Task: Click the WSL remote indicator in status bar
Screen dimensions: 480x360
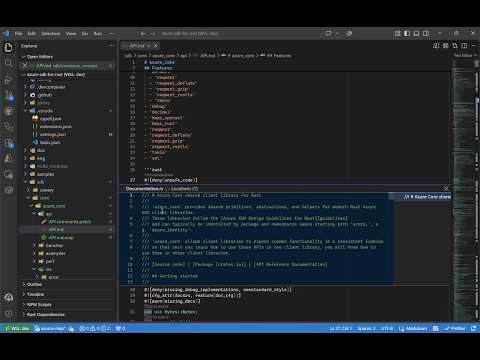Action: pos(17,328)
